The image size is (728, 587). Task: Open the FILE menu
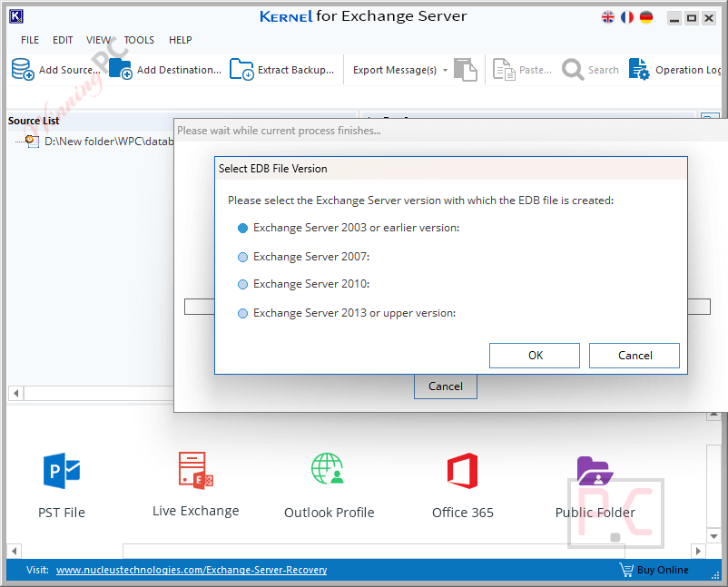point(30,40)
